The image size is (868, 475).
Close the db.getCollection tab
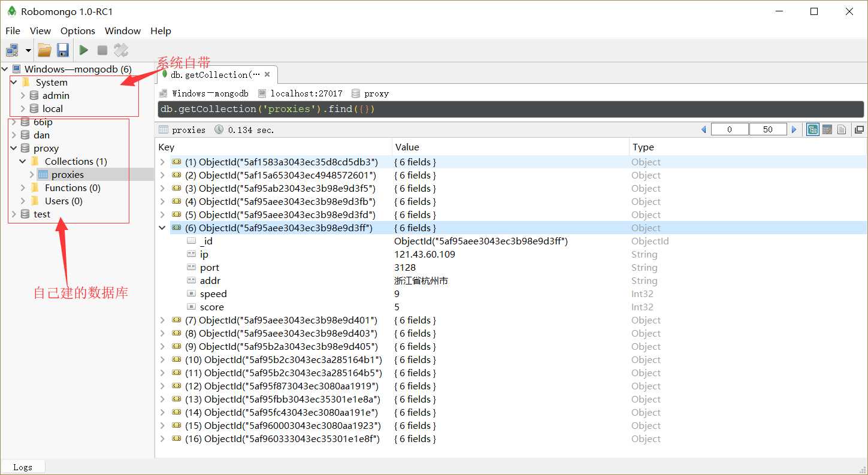(267, 74)
